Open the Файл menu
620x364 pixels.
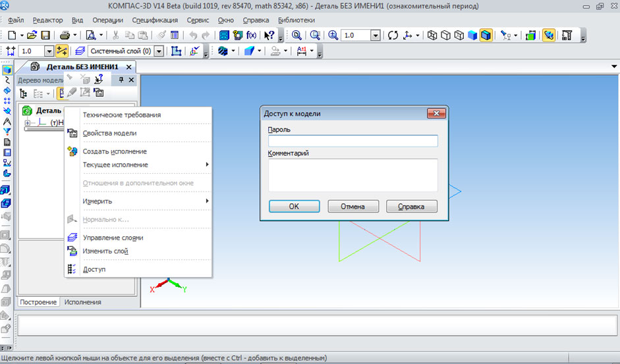16,20
